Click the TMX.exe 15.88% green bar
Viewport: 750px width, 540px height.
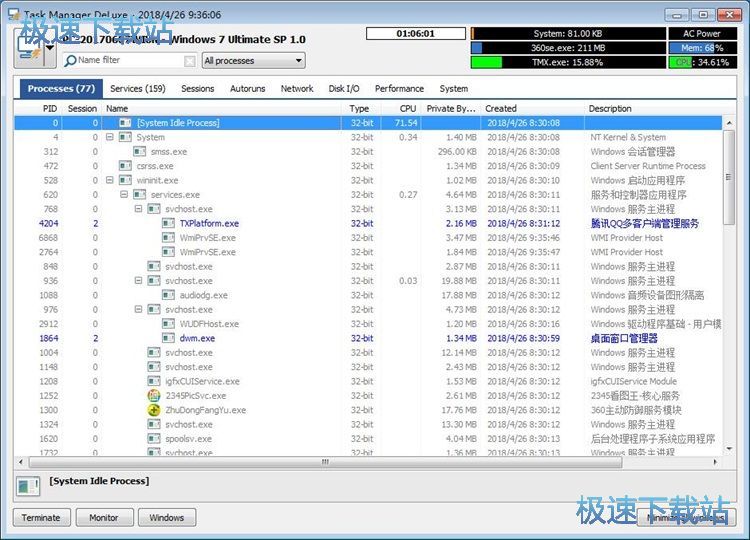point(568,62)
